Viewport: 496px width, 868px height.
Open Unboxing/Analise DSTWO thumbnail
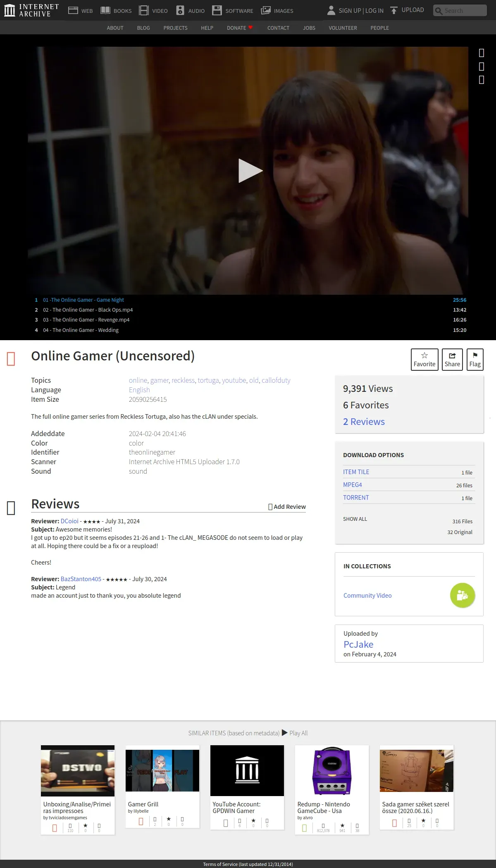[x=78, y=771]
